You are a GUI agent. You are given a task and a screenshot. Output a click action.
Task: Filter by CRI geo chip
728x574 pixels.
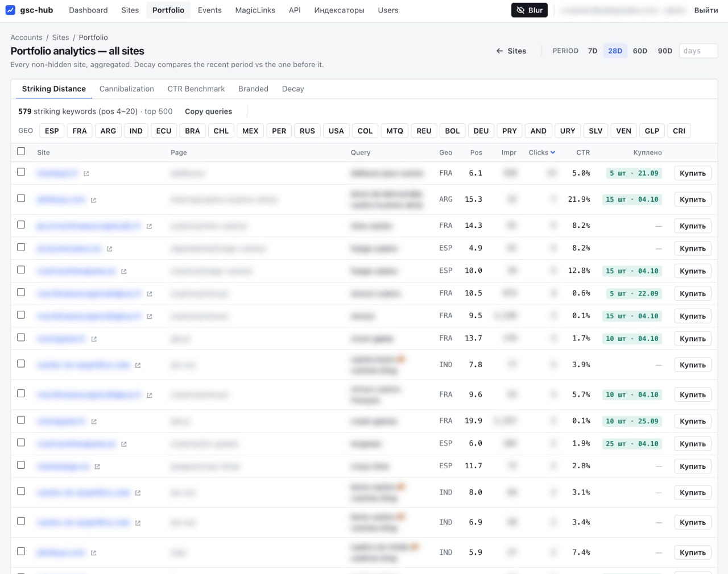(x=679, y=131)
